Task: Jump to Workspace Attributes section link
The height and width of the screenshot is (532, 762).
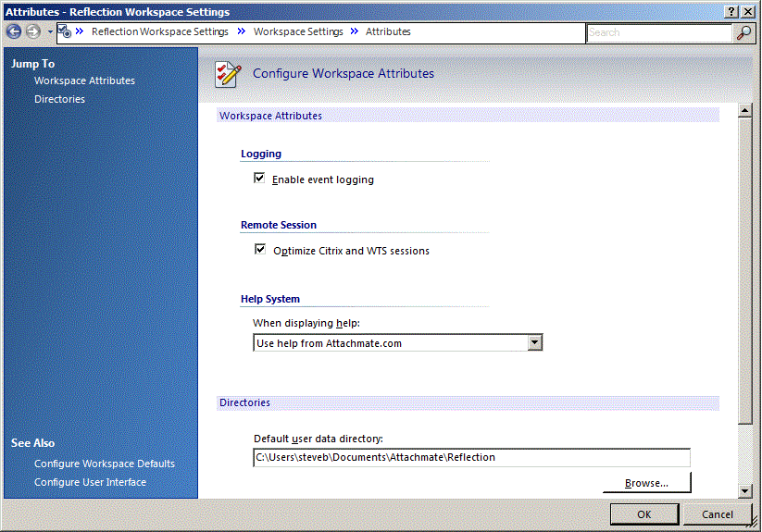Action: coord(84,80)
